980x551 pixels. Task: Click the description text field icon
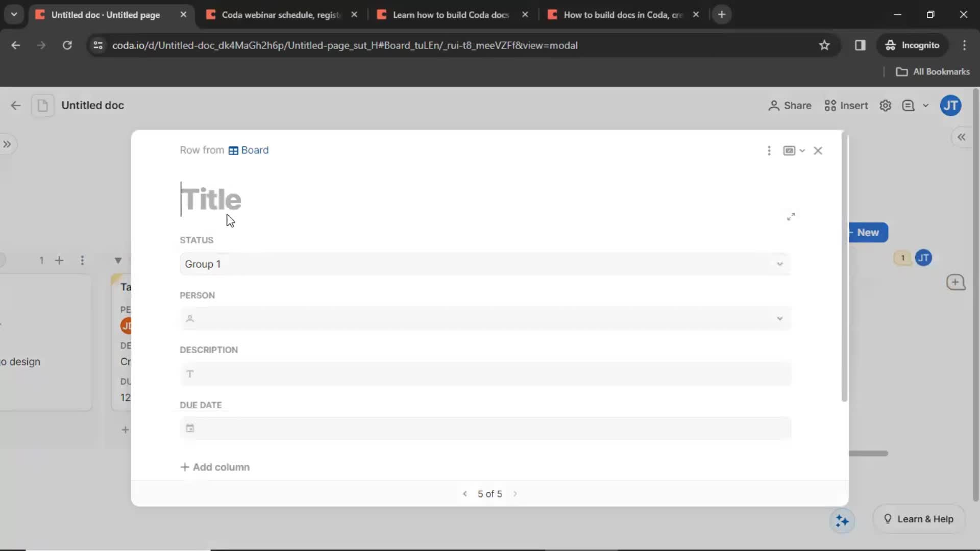[190, 373]
